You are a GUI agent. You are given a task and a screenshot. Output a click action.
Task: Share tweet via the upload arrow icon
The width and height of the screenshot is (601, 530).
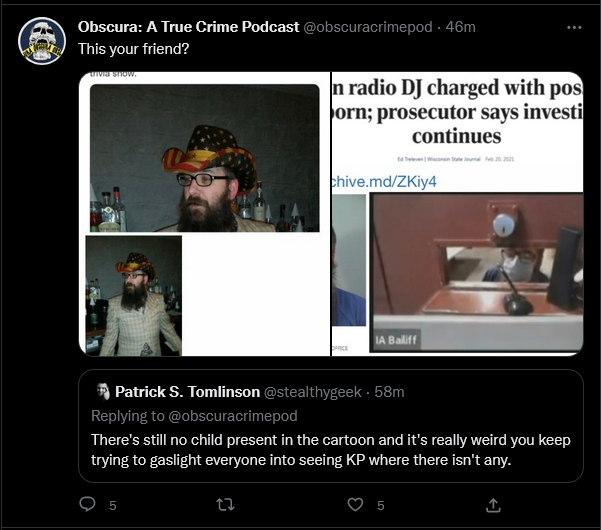pos(493,505)
